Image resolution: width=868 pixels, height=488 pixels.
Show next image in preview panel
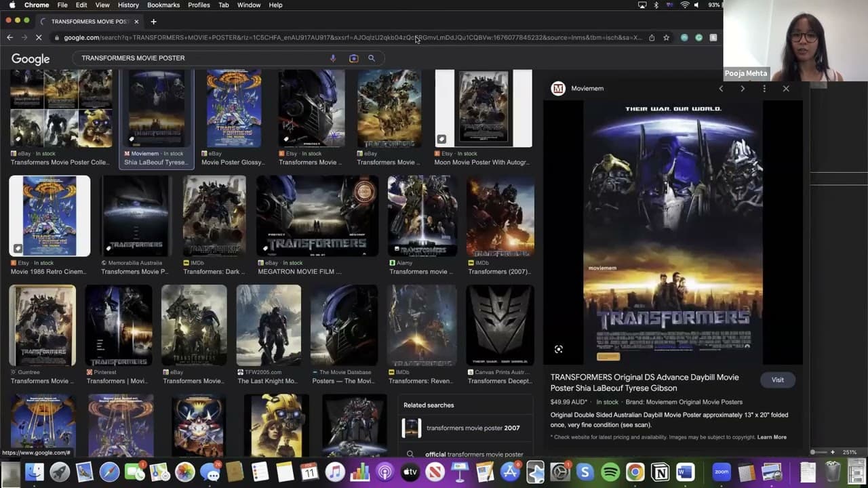click(743, 89)
